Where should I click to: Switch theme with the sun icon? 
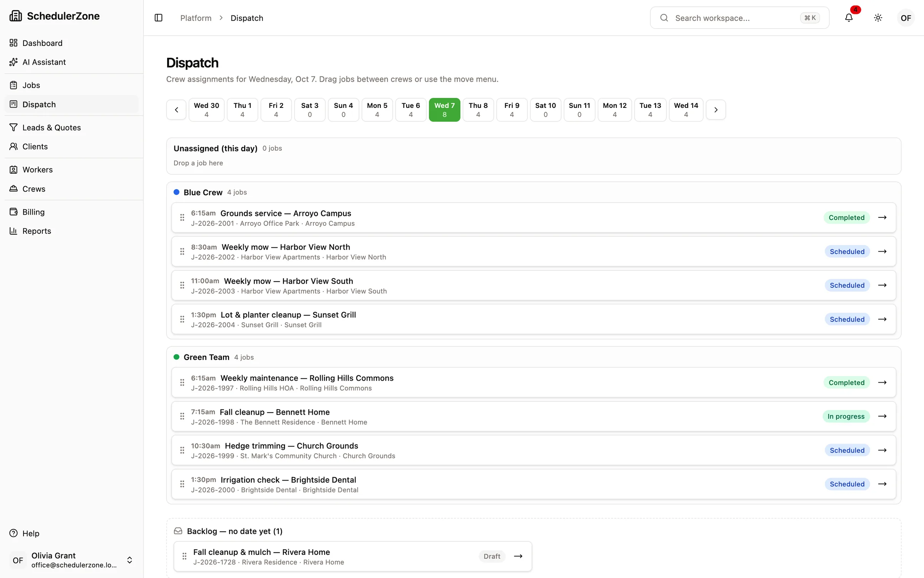point(878,18)
